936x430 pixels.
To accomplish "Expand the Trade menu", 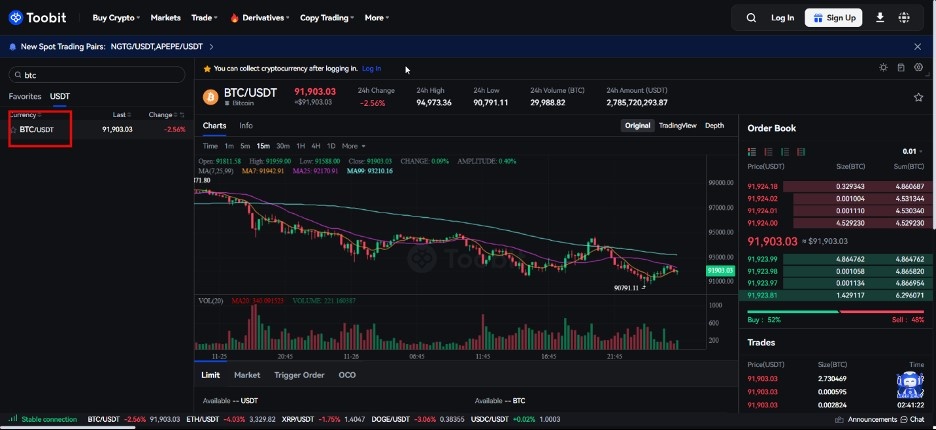I will click(x=204, y=18).
